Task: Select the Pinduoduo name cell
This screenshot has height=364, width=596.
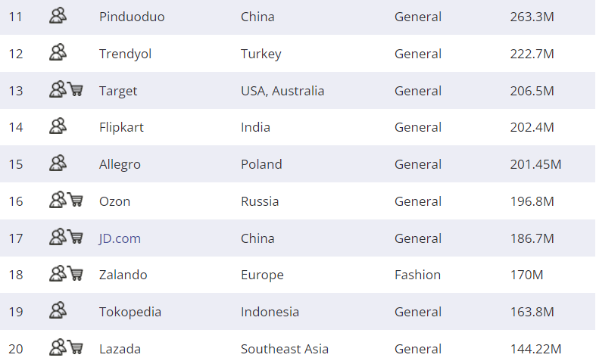Action: (x=132, y=17)
